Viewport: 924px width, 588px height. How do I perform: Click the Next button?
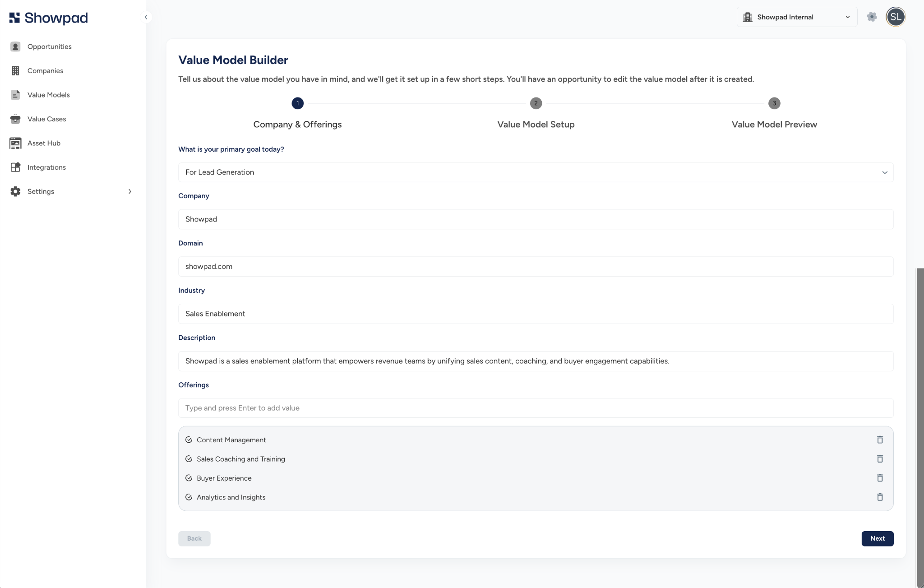pos(877,538)
